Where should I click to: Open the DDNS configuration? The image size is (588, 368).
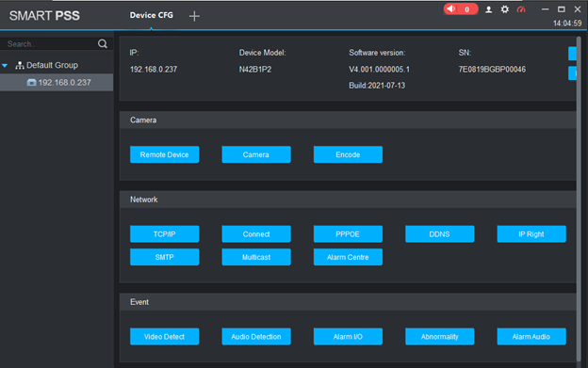tap(439, 234)
